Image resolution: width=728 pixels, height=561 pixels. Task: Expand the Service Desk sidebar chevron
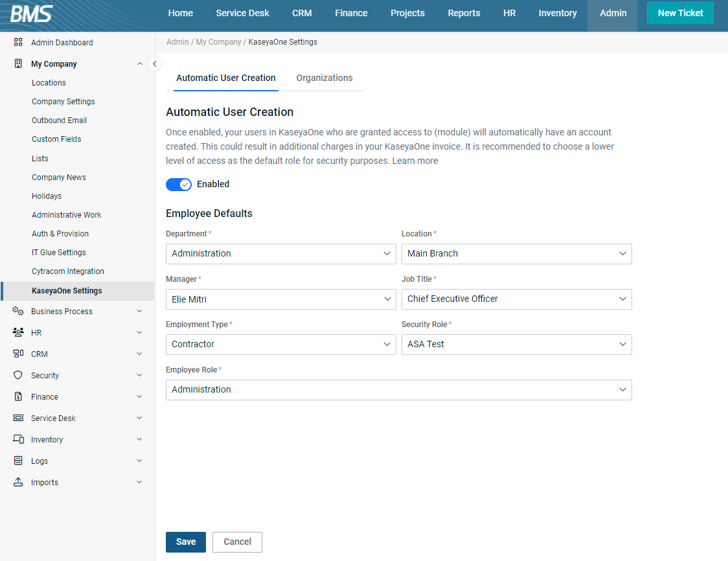[140, 418]
